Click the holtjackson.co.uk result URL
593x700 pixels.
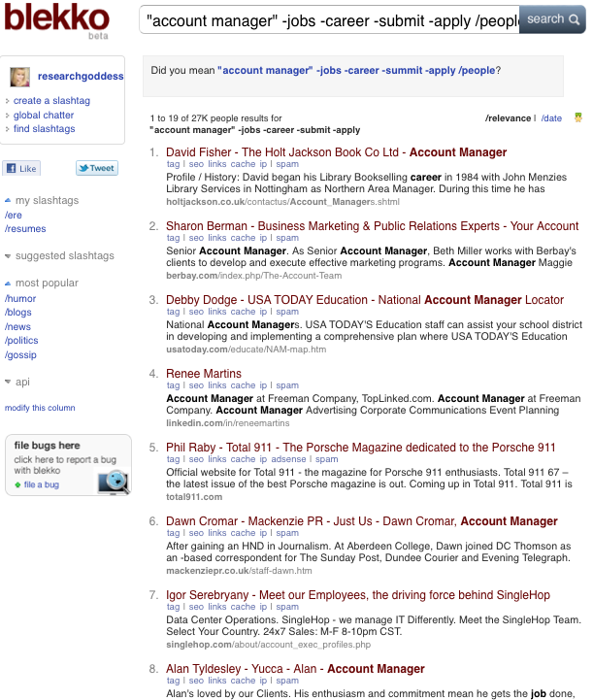(282, 202)
